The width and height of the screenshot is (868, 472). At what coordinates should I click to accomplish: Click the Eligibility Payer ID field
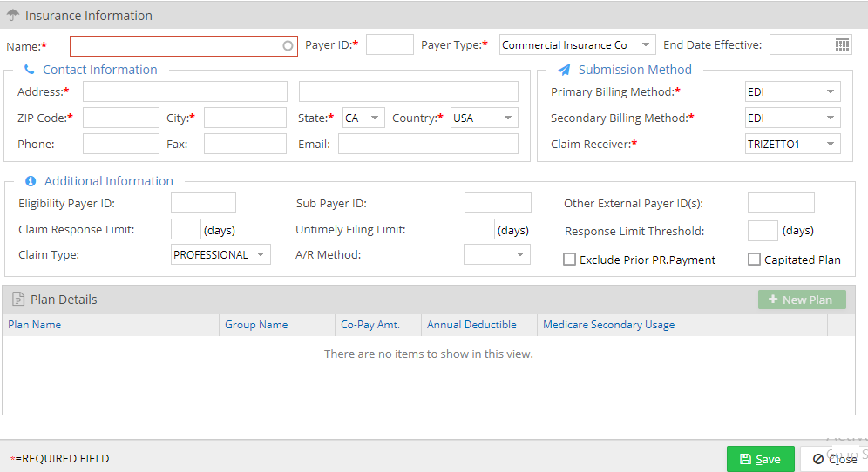(x=203, y=203)
